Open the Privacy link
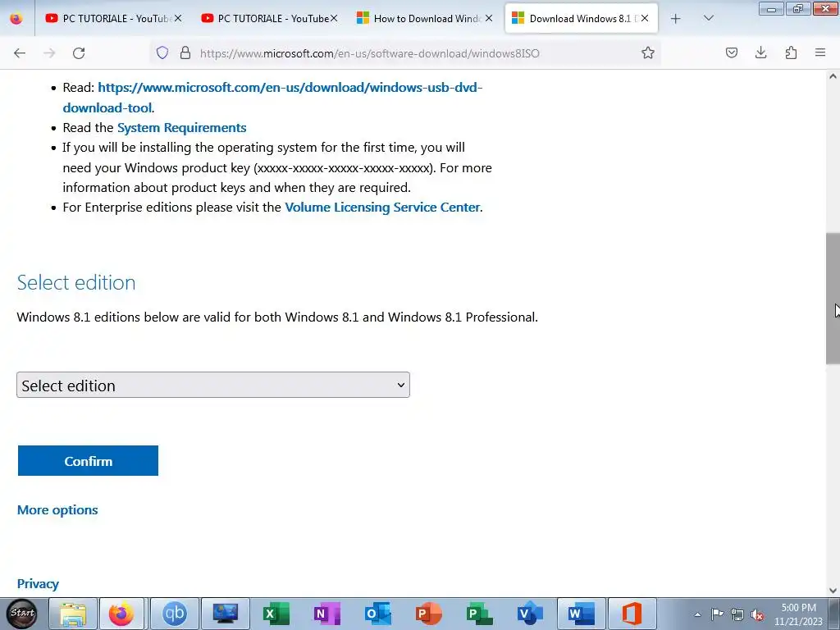Viewport: 840px width, 630px height. (x=38, y=584)
